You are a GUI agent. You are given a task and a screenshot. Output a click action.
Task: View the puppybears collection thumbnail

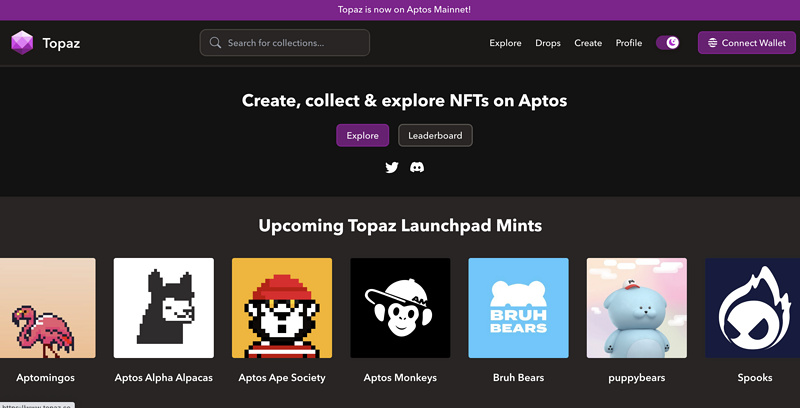pos(636,308)
